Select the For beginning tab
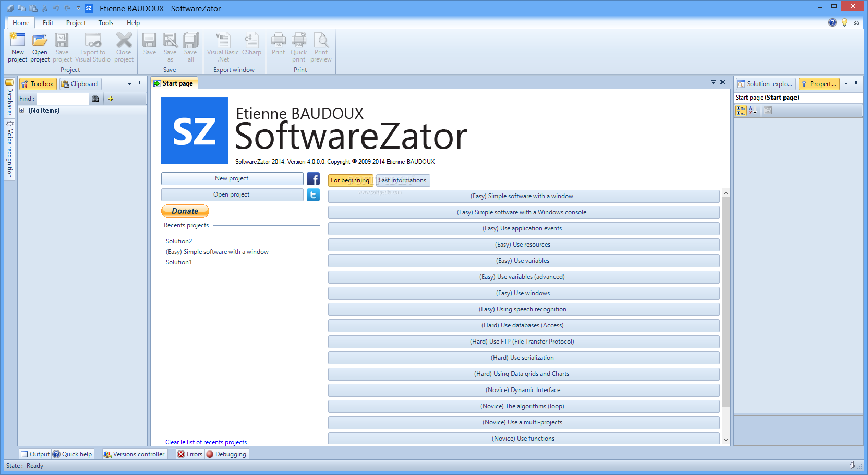The height and width of the screenshot is (475, 868). tap(351, 180)
